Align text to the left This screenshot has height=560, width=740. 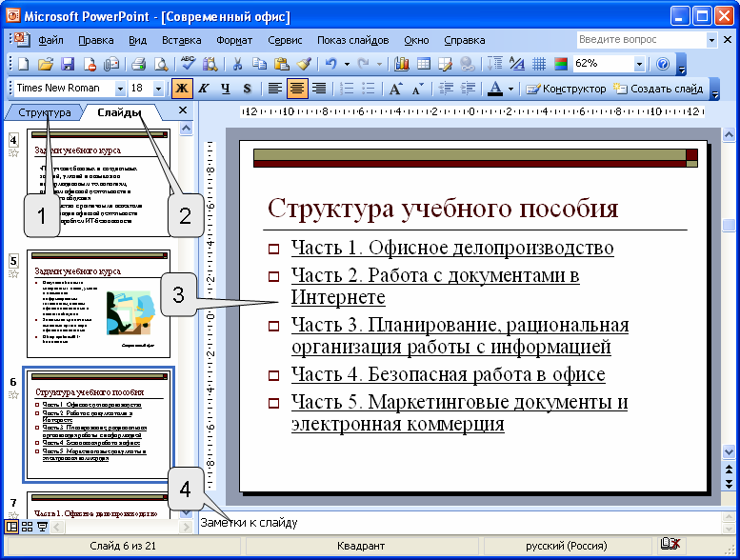(x=274, y=89)
